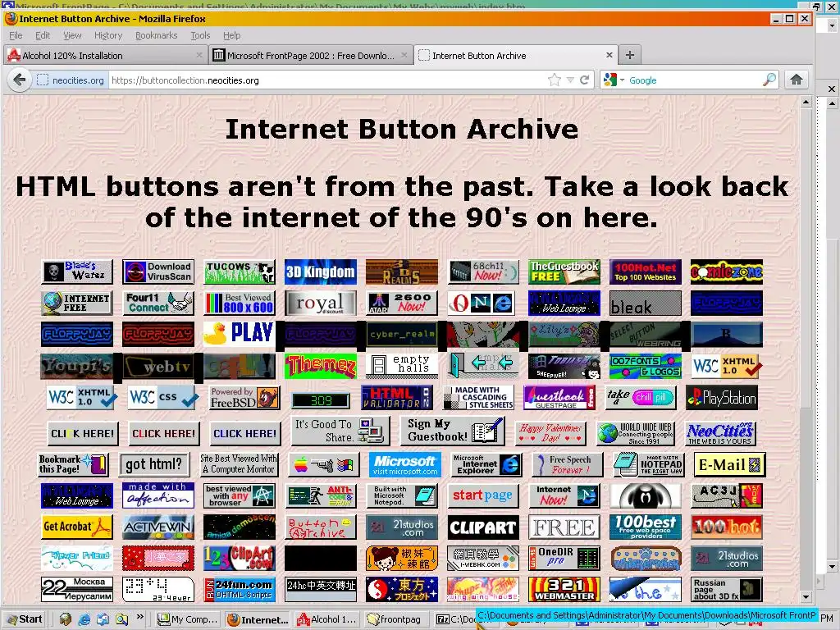The height and width of the screenshot is (630, 840).
Task: Open the Google search engine dropdown
Action: (x=622, y=80)
